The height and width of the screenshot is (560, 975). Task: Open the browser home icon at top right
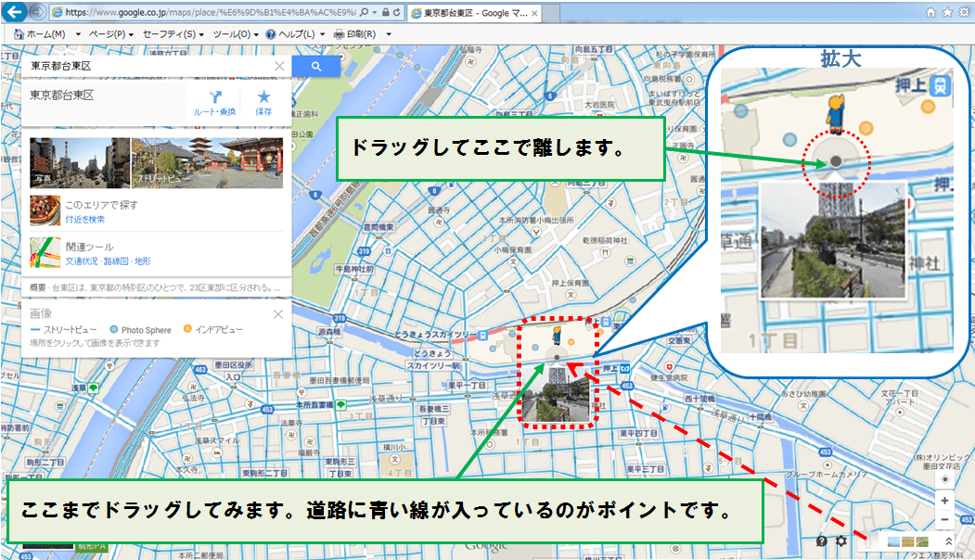[x=930, y=12]
